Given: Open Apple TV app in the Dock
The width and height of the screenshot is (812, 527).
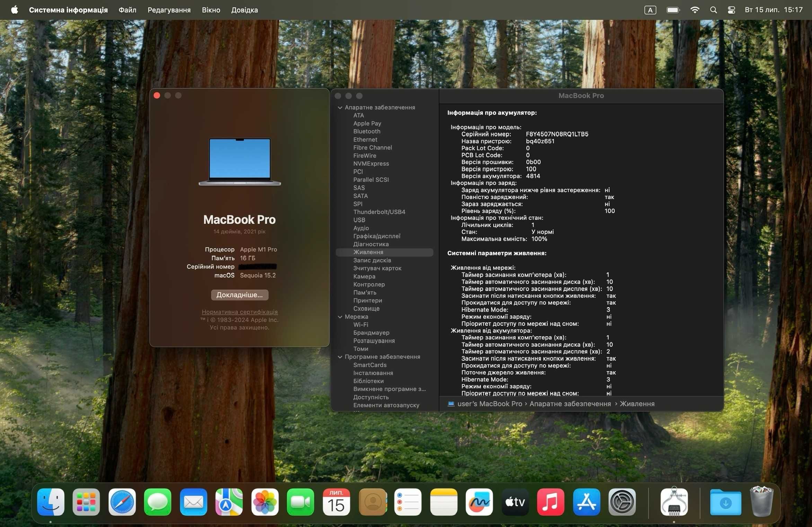Looking at the screenshot, I should (x=515, y=502).
